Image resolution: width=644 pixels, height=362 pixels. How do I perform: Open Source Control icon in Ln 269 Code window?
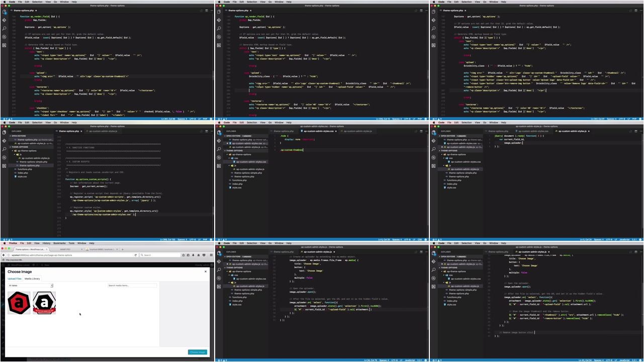click(5, 141)
